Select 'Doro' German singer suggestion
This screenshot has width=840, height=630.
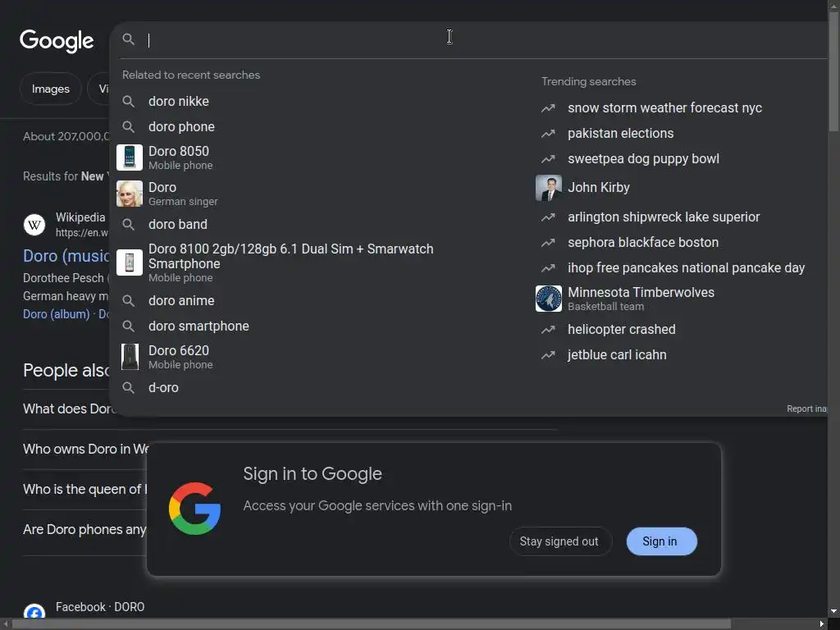click(x=182, y=194)
